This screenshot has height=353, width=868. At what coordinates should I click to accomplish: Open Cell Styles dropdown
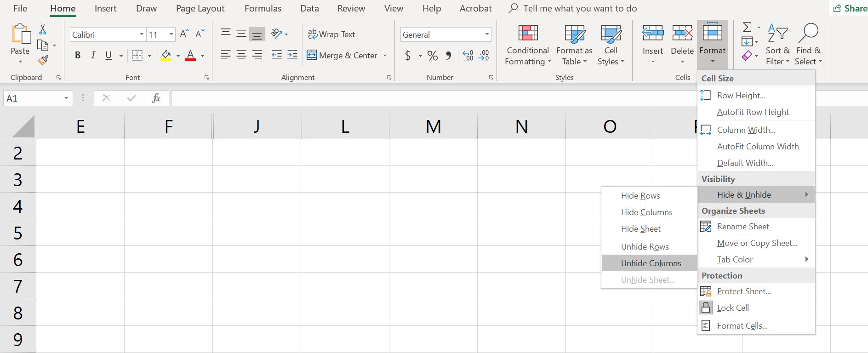611,45
